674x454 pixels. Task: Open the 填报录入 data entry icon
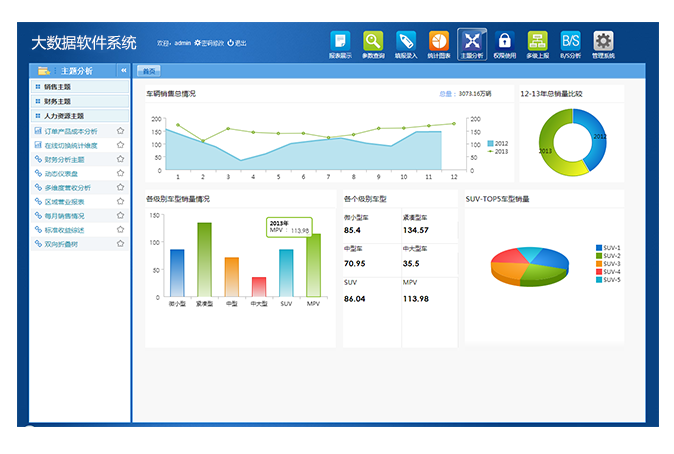405,42
